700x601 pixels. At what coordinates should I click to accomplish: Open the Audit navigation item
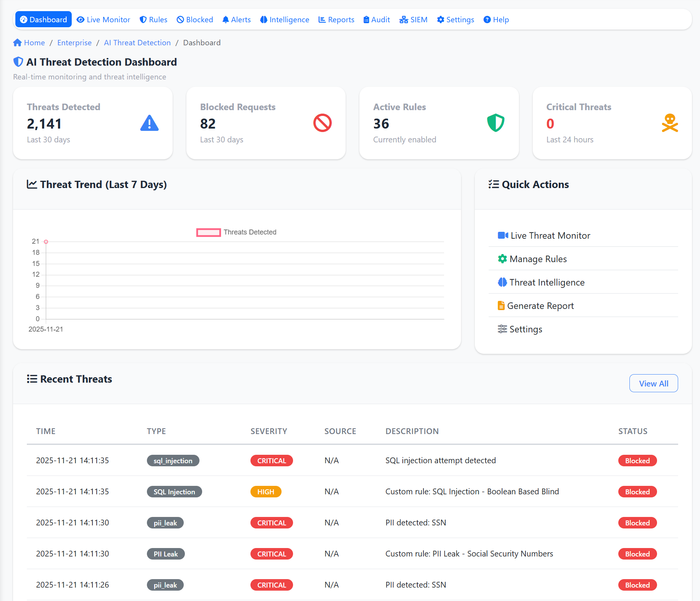point(376,20)
